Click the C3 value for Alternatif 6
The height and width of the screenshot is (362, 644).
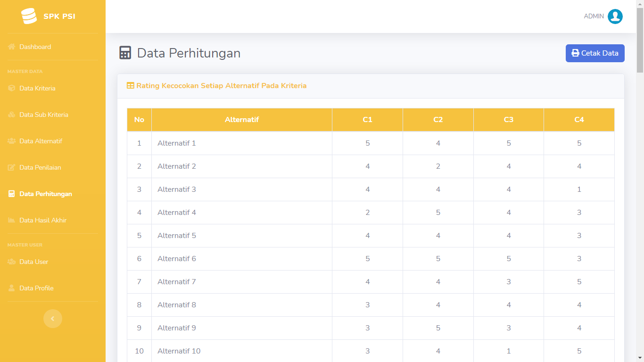coord(509,259)
